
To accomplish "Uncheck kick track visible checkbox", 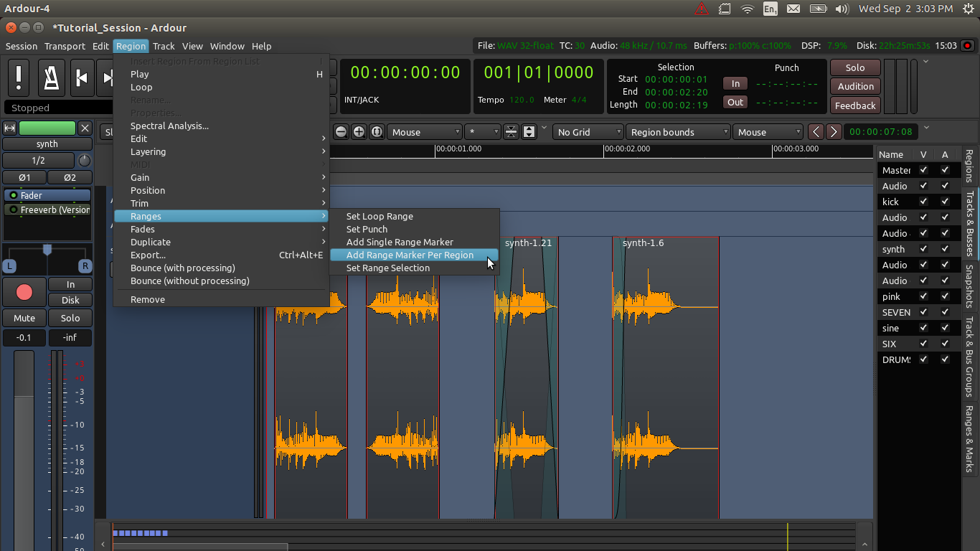I will (x=923, y=202).
